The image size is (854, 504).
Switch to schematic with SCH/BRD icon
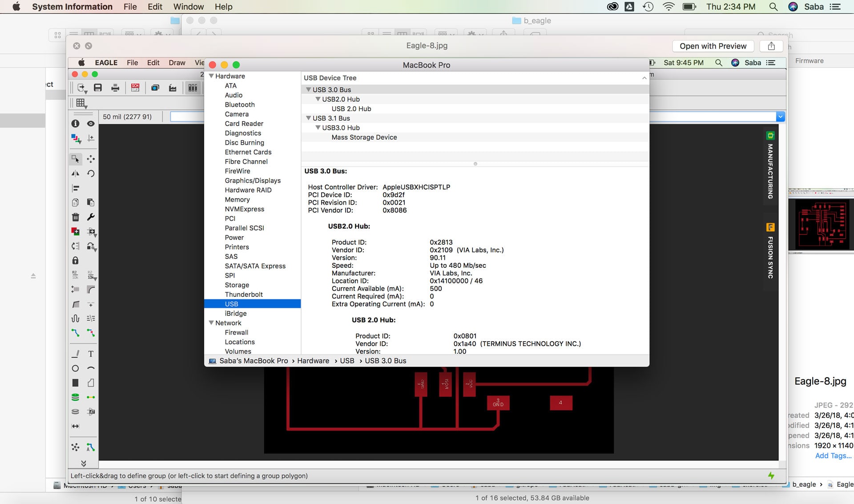tap(135, 88)
